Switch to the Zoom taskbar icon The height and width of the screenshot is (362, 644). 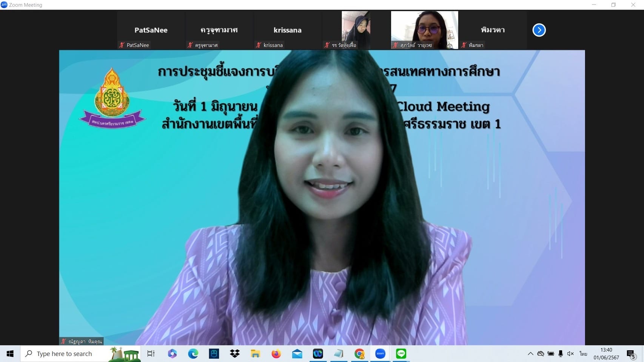coord(380,354)
